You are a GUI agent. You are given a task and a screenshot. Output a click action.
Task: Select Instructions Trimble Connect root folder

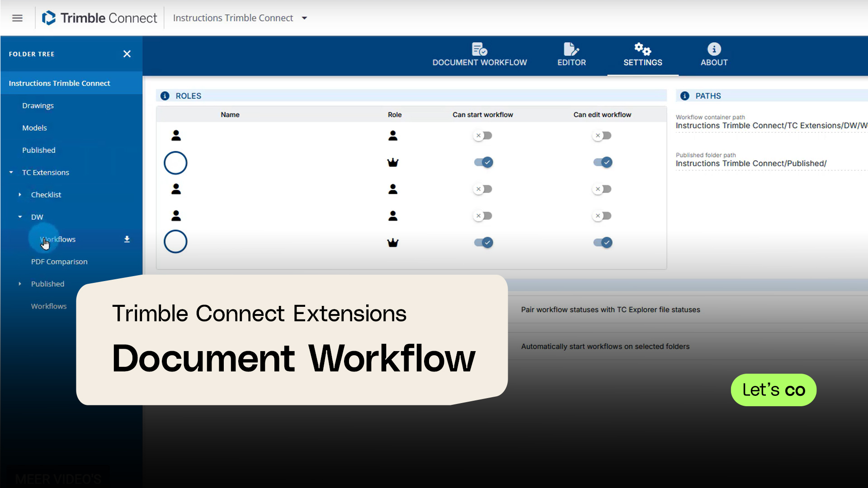(71, 83)
